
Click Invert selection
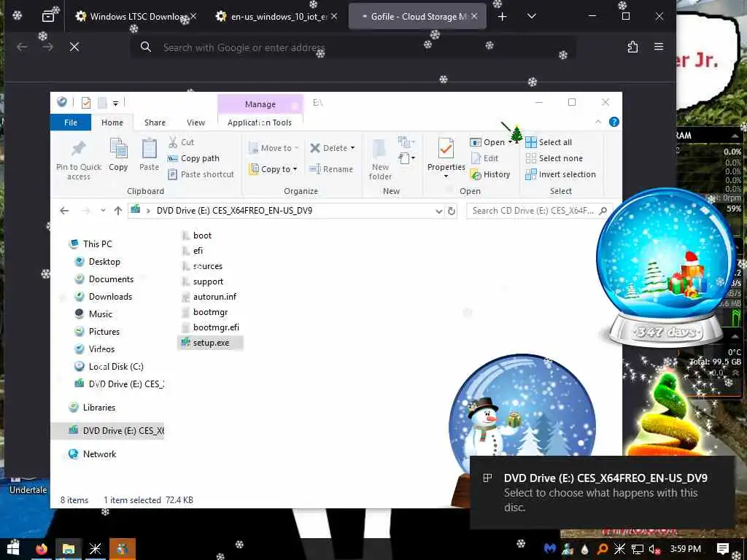tap(561, 174)
